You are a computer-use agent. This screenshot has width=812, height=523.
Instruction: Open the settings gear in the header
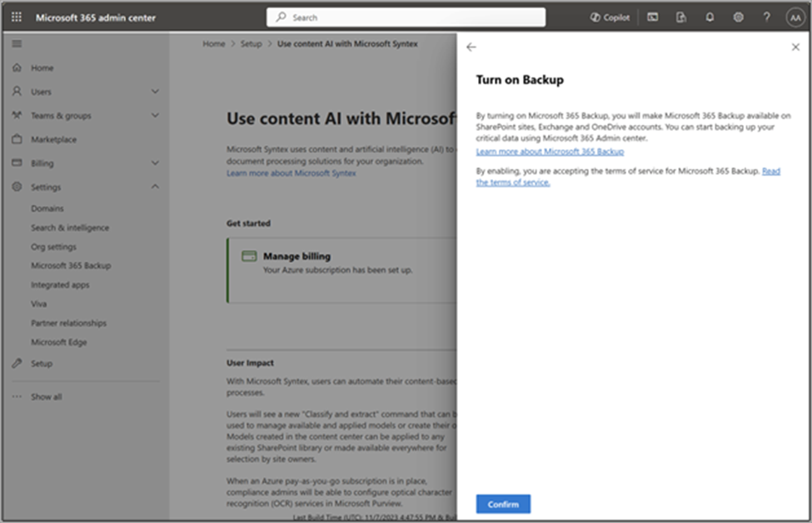[738, 17]
